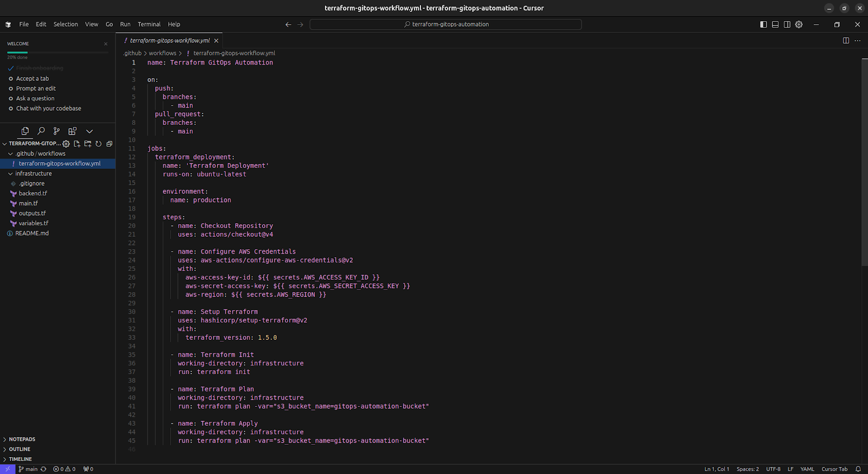Change language mode YAML
This screenshot has width=868, height=474.
point(807,469)
